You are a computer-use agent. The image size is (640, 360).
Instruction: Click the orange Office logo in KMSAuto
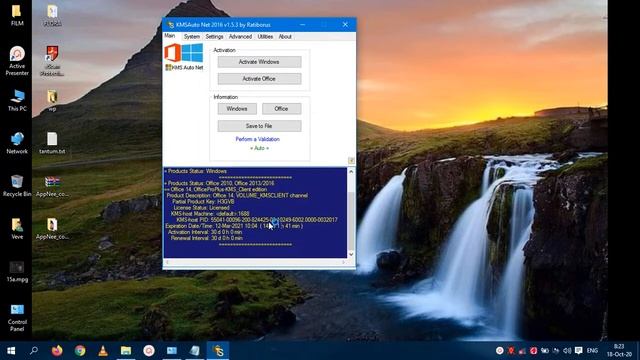coord(172,53)
